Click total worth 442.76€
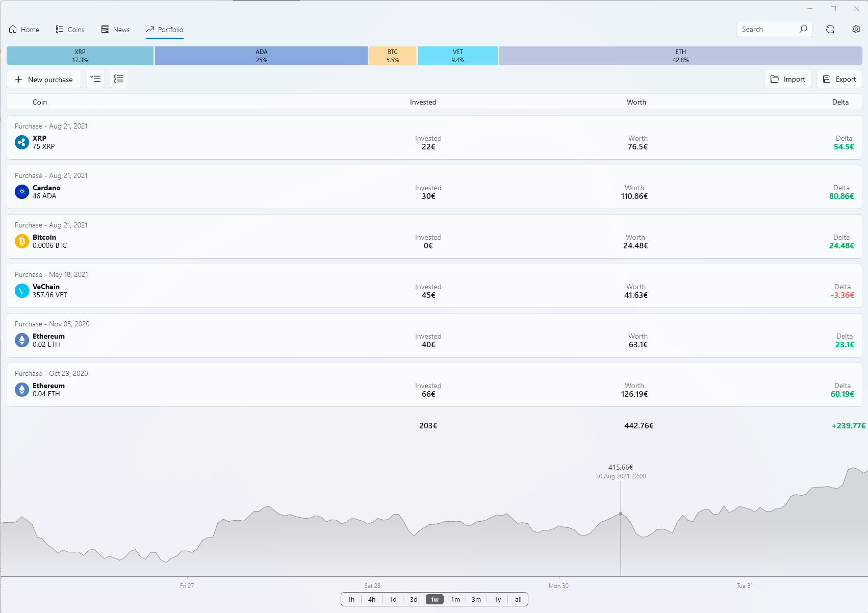The width and height of the screenshot is (868, 613). coord(639,426)
